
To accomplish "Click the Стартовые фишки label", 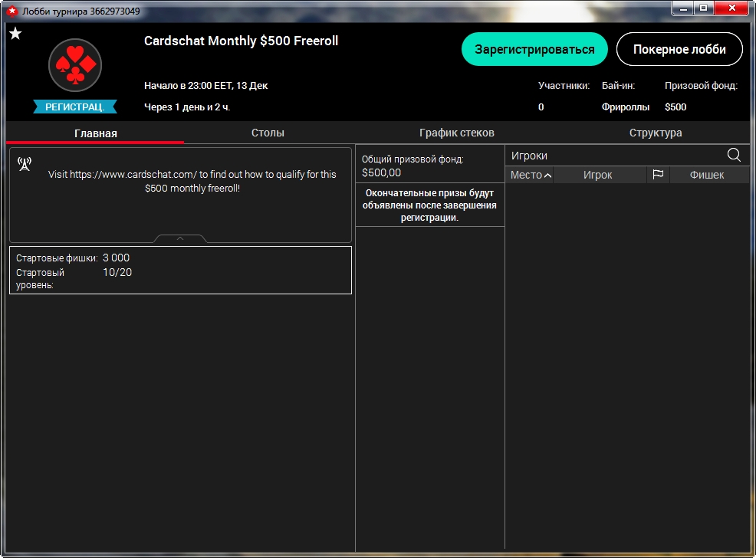I will pyautogui.click(x=57, y=258).
